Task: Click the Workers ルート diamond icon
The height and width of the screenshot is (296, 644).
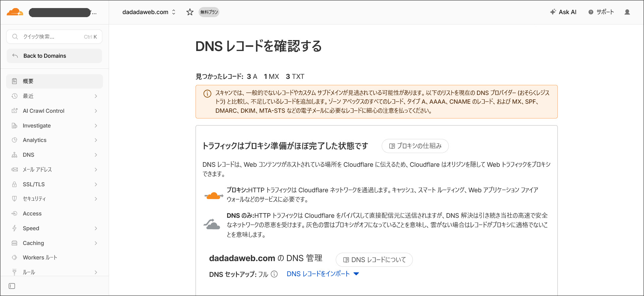Action: [14, 257]
